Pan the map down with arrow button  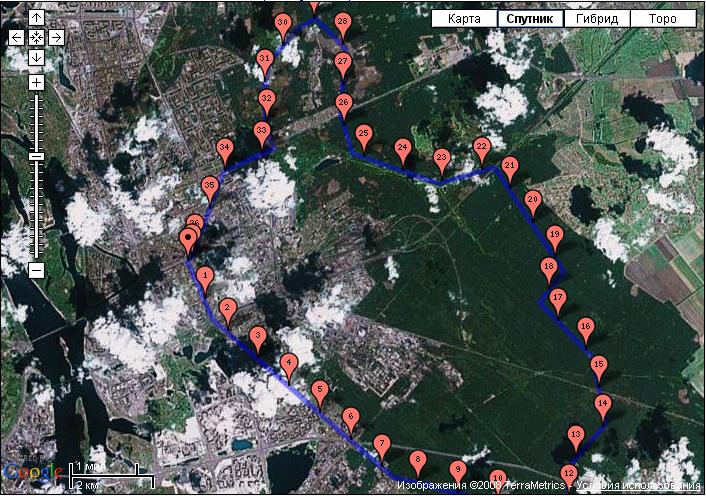pyautogui.click(x=36, y=57)
